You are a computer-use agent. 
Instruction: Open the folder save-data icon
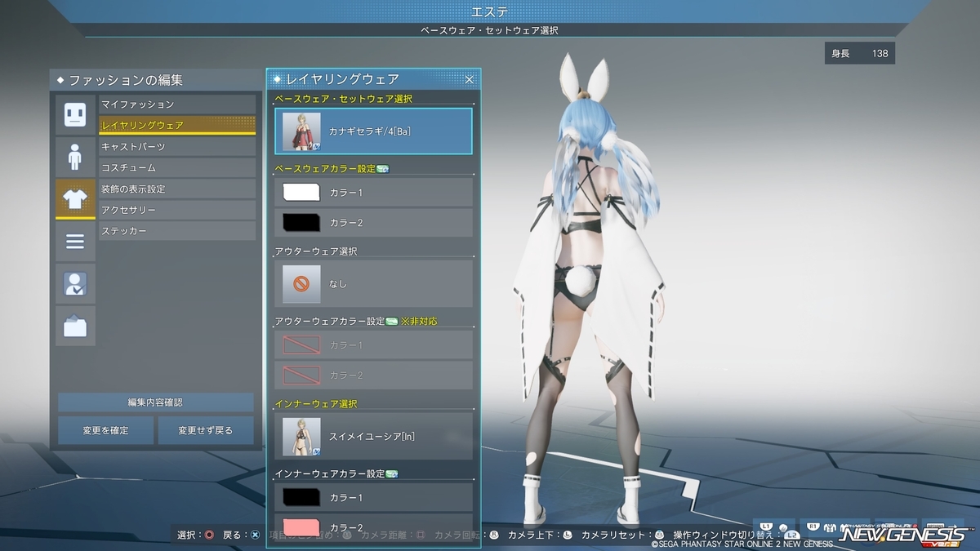click(x=75, y=327)
